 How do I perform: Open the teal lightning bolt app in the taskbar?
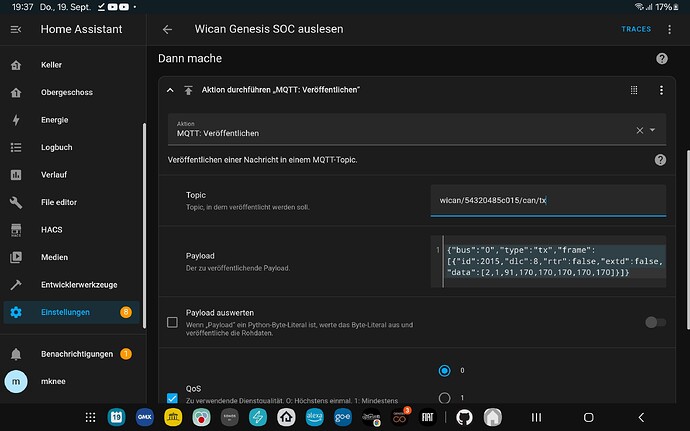click(x=258, y=417)
